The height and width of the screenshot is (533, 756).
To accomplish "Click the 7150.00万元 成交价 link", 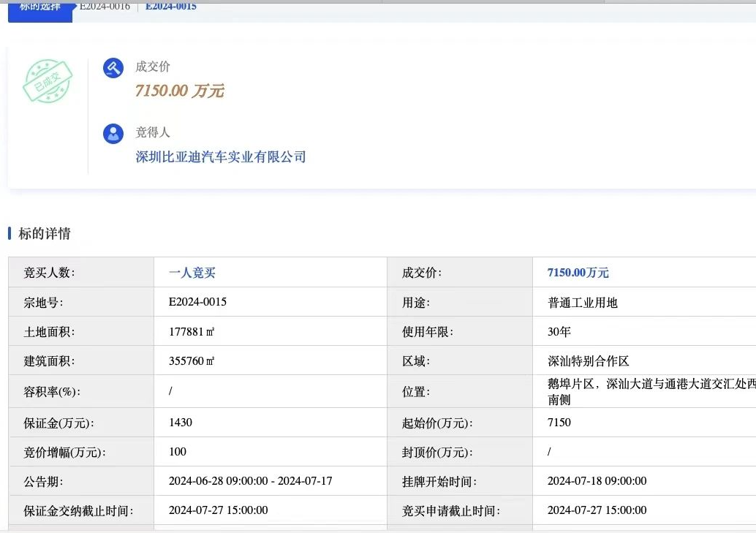I will coord(577,272).
